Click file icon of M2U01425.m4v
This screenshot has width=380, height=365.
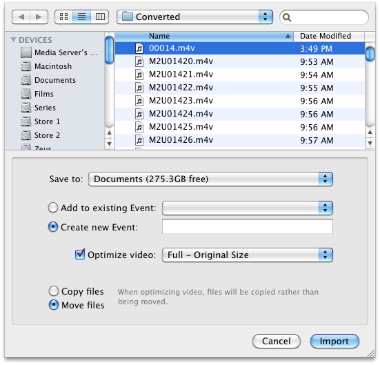(x=139, y=127)
